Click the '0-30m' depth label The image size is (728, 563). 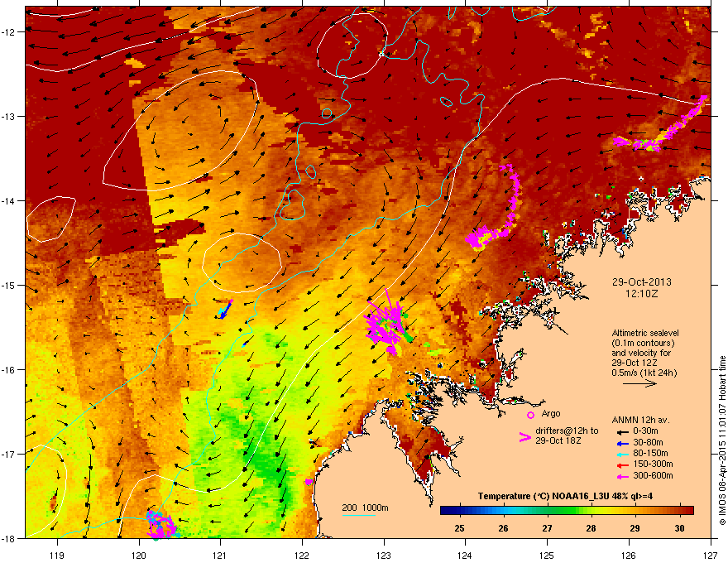point(645,431)
